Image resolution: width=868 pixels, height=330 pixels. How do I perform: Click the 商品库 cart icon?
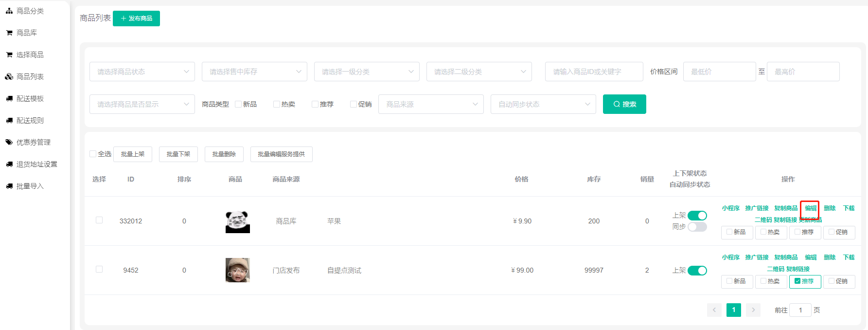tap(9, 33)
